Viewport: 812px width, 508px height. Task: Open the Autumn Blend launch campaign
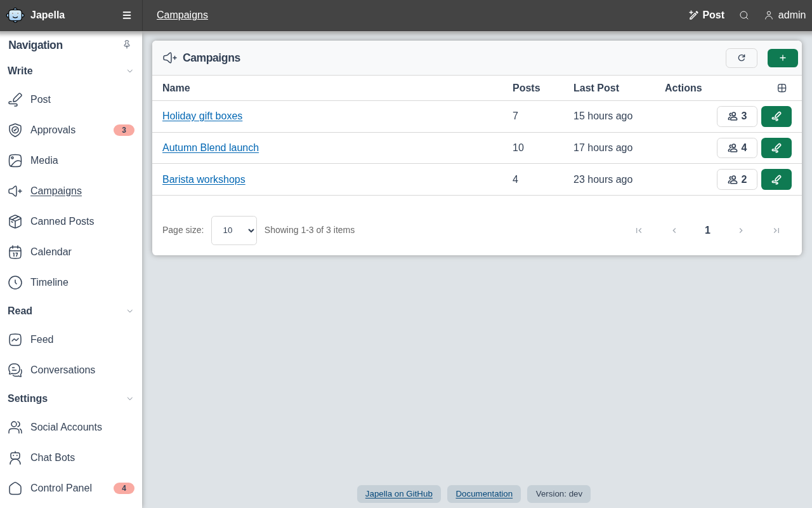pos(211,148)
